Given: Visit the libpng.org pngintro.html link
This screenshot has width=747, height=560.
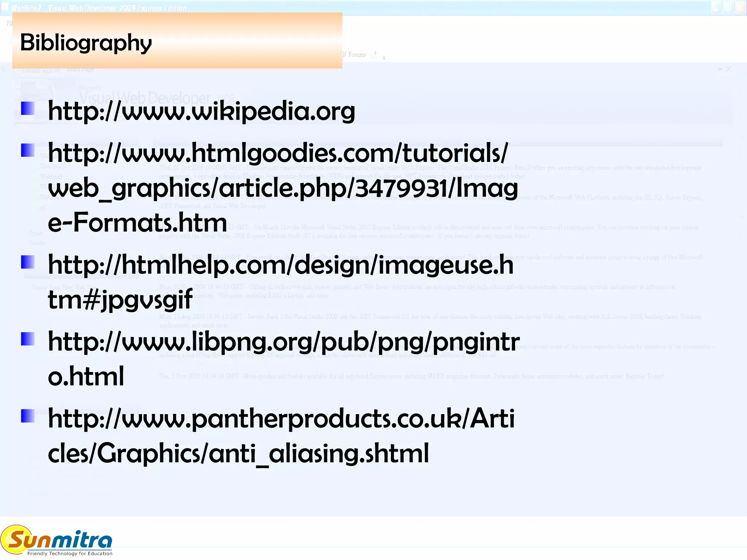Looking at the screenshot, I should point(283,358).
